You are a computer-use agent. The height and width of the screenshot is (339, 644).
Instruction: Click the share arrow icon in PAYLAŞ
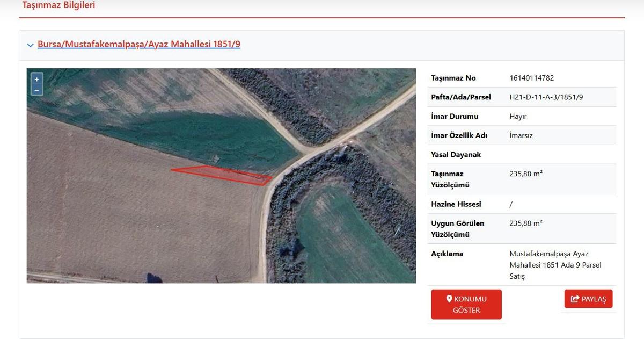[x=575, y=299]
